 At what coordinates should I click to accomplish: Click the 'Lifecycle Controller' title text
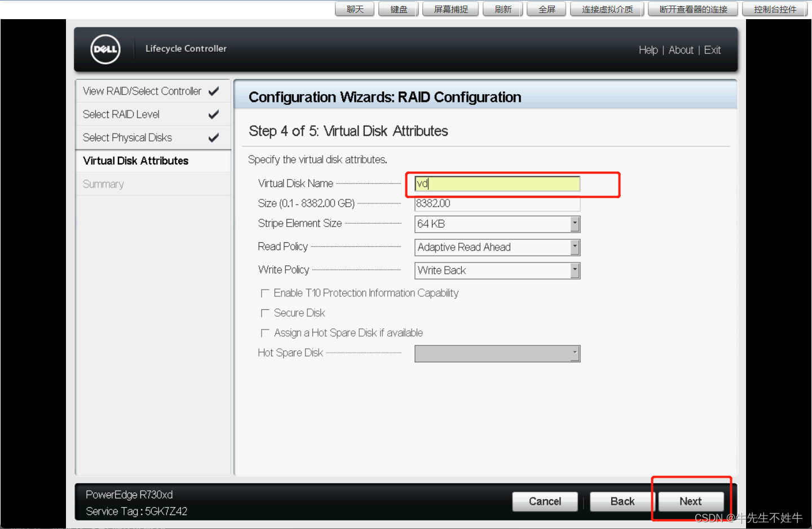[186, 49]
